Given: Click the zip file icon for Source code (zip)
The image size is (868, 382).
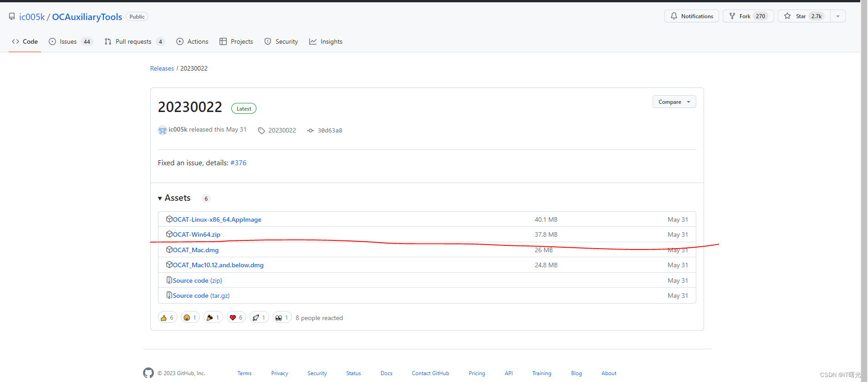Looking at the screenshot, I should (169, 280).
